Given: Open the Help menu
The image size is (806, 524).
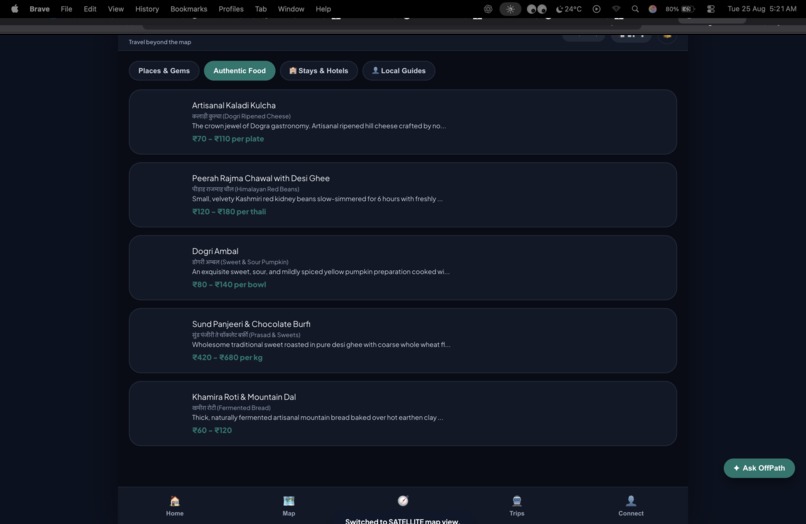Looking at the screenshot, I should click(x=323, y=9).
